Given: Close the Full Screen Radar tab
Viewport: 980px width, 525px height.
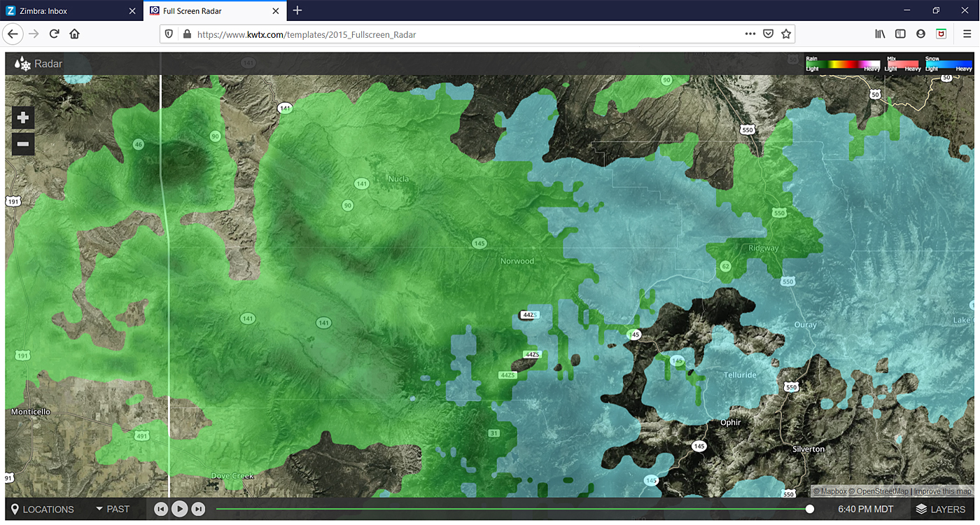Looking at the screenshot, I should tap(276, 10).
